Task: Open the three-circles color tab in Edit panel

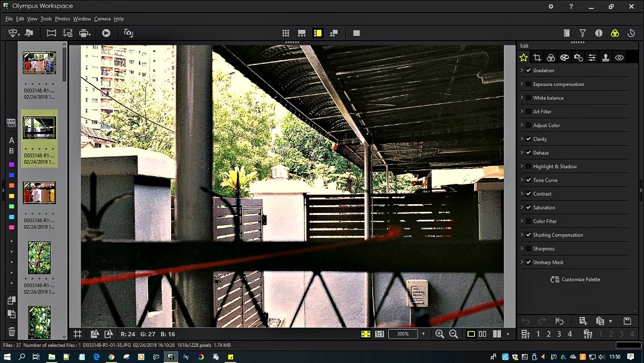Action: point(551,57)
